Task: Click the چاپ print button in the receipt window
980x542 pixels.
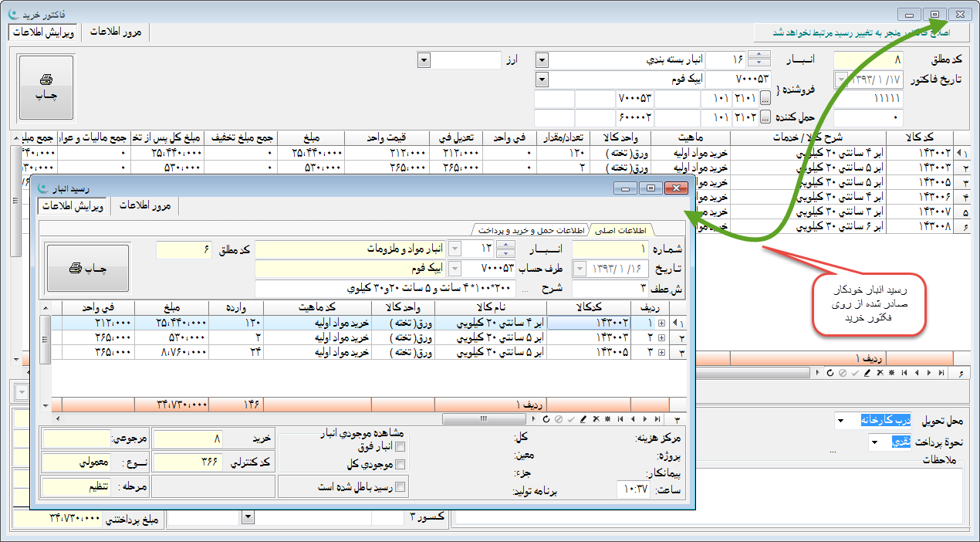Action: (87, 268)
